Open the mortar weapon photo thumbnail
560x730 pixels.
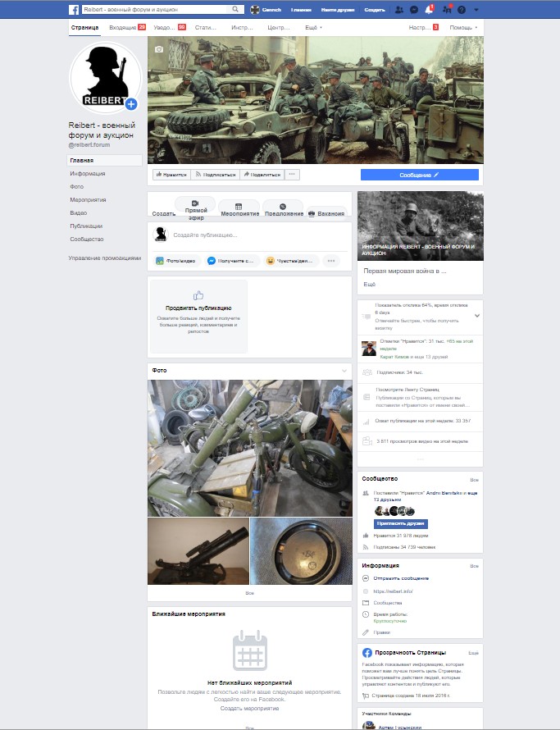(198, 551)
